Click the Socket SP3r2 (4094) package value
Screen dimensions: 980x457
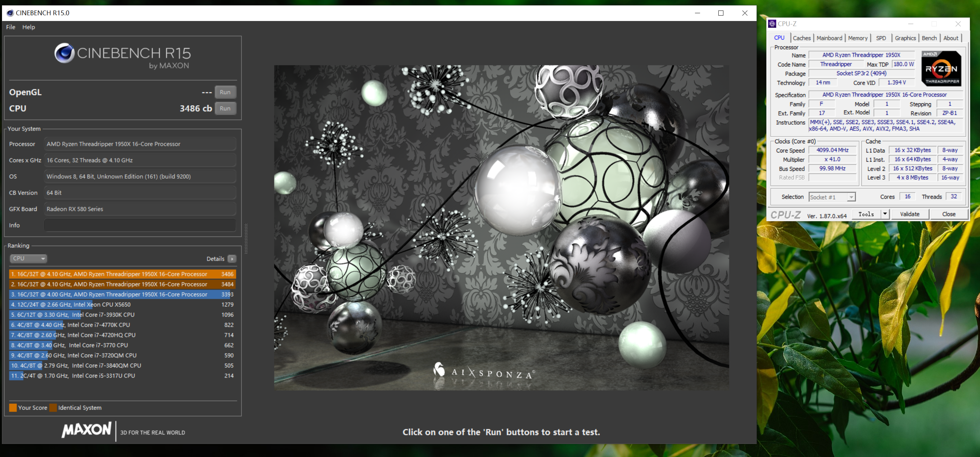click(861, 74)
